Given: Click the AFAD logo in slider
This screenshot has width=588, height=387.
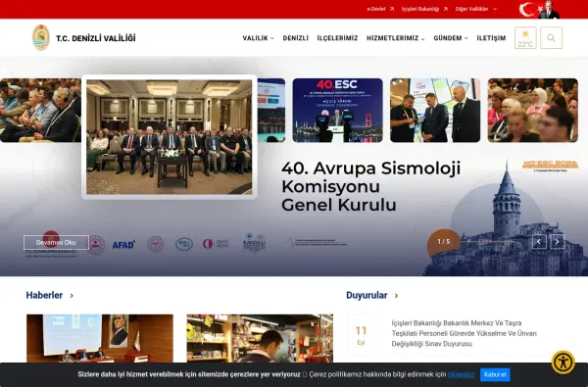Looking at the screenshot, I should pos(123,245).
